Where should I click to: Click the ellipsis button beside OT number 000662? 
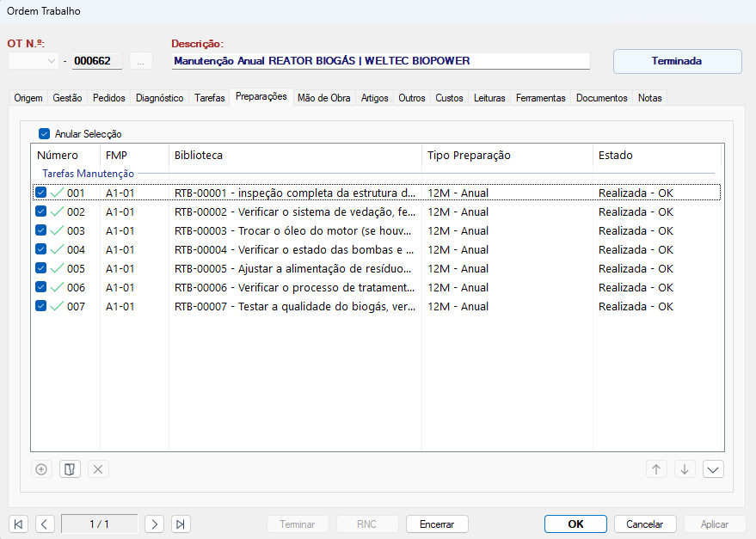(x=140, y=60)
